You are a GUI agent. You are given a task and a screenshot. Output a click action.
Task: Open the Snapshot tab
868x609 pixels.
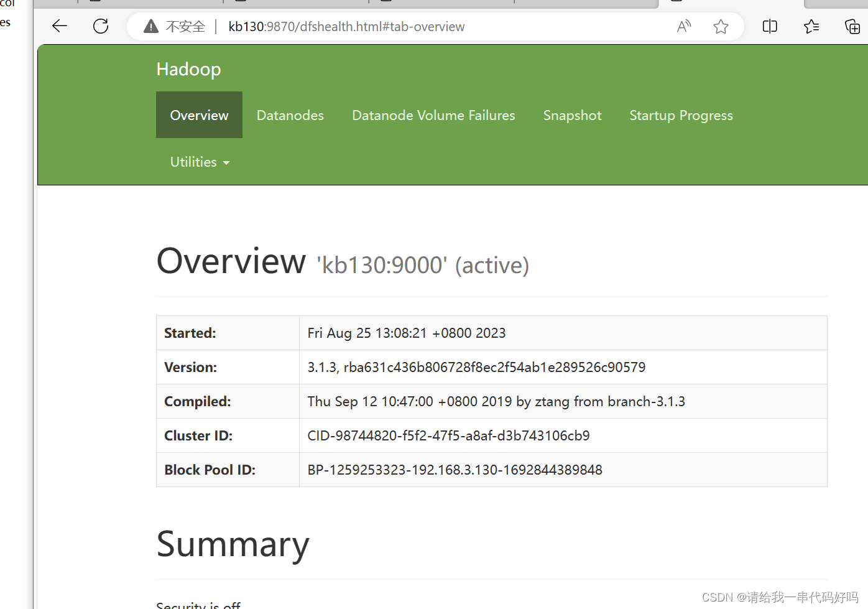(x=573, y=115)
